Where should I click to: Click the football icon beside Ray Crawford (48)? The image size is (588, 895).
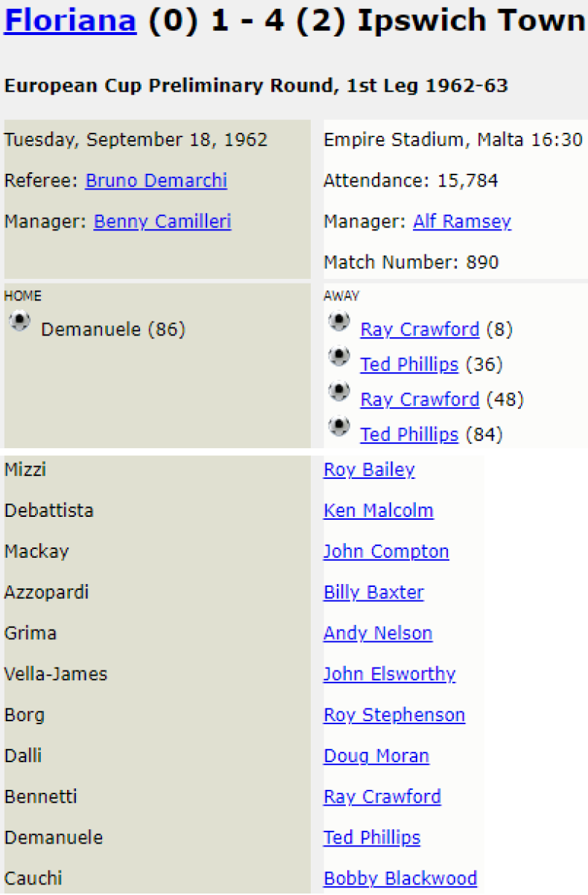[339, 392]
